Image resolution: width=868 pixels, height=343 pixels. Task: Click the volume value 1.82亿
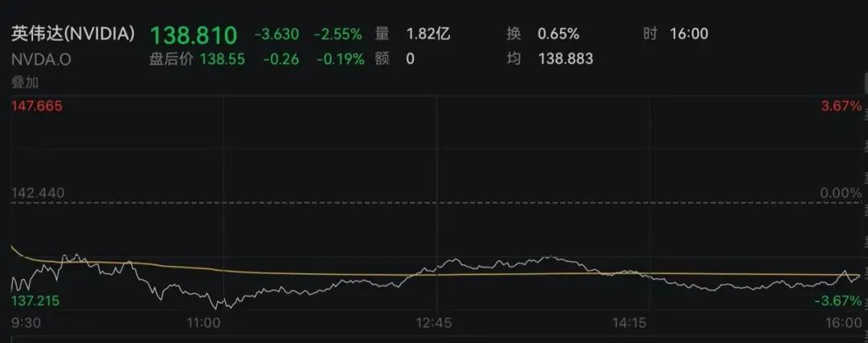click(428, 34)
